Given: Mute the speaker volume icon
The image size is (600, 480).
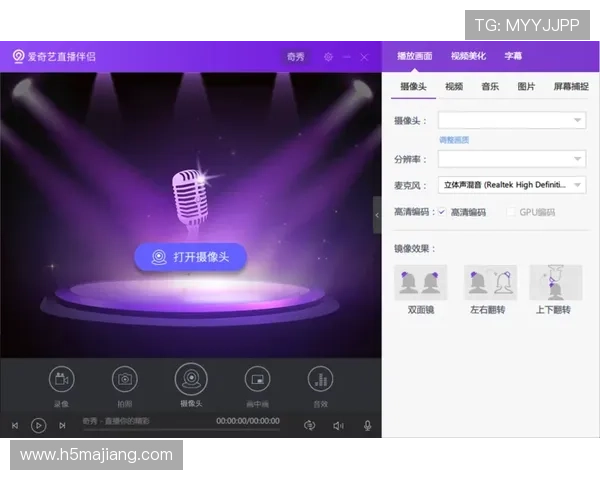Looking at the screenshot, I should [x=338, y=426].
